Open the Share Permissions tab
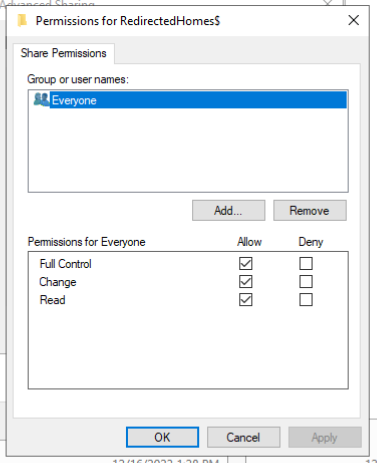Screen dimensions: 377x463 (64, 53)
